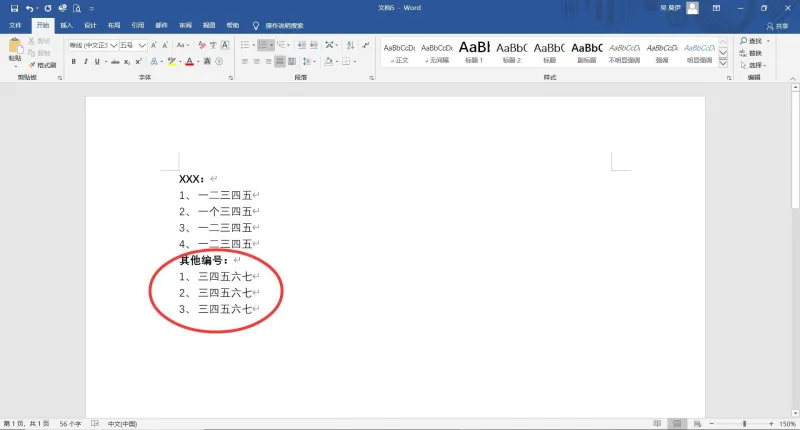Click the word count in status bar

point(70,424)
